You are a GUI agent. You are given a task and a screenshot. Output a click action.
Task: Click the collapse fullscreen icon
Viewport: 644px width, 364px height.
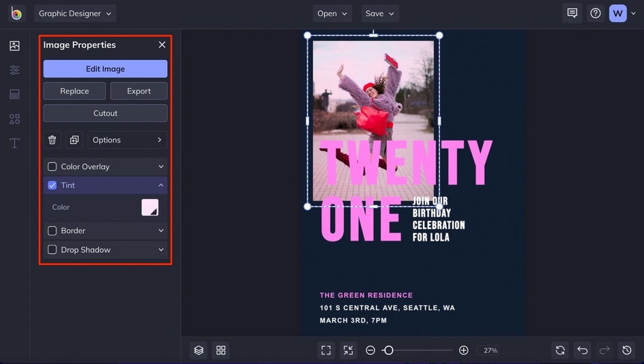[349, 350]
